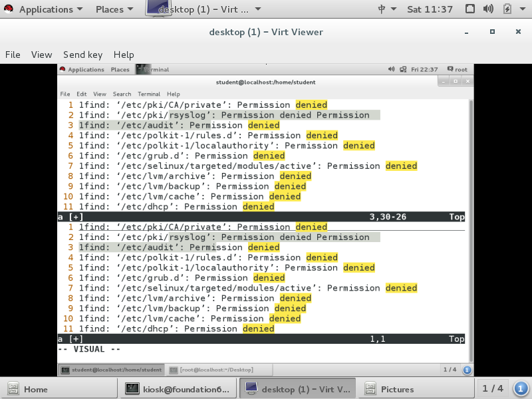
Task: Open the host Places menu
Action: 114,9
